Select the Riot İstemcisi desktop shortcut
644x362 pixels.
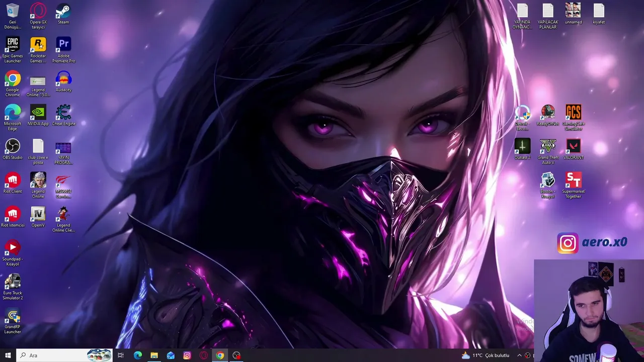[x=13, y=217]
